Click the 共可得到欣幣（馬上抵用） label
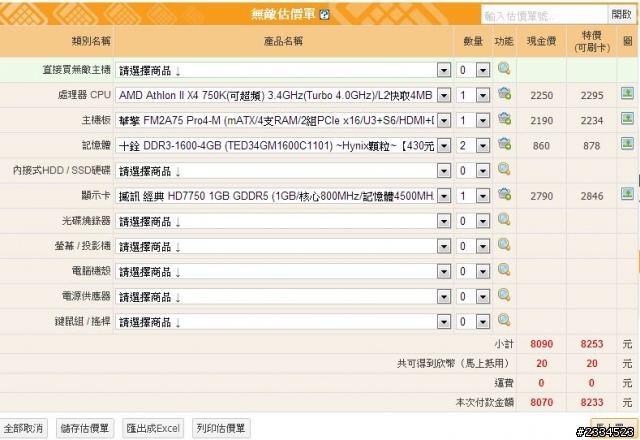 [x=455, y=363]
